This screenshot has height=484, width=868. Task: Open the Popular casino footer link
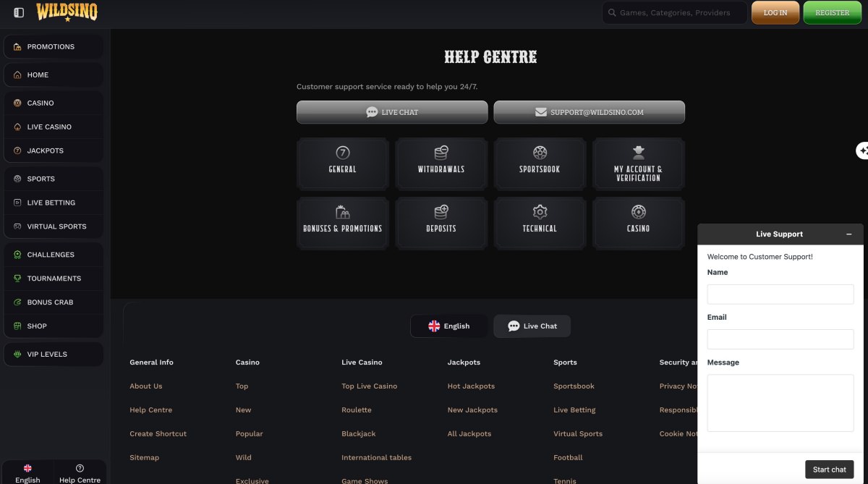[250, 434]
